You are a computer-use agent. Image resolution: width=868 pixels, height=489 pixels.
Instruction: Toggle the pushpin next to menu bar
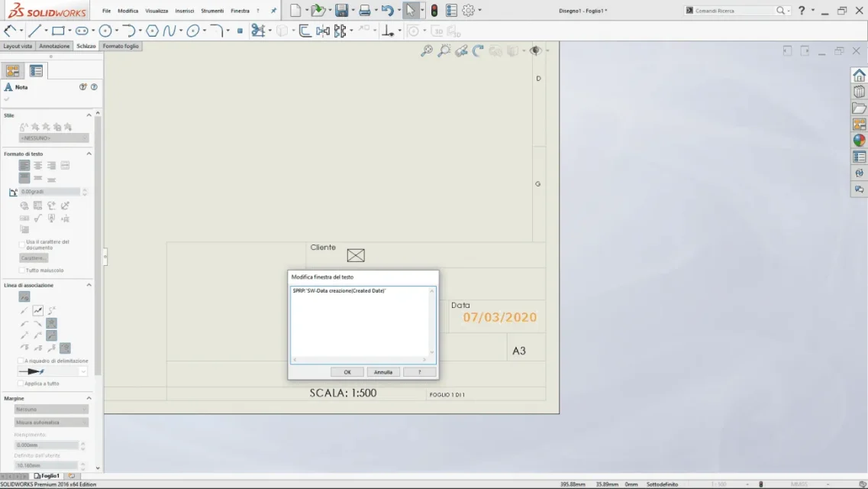273,11
